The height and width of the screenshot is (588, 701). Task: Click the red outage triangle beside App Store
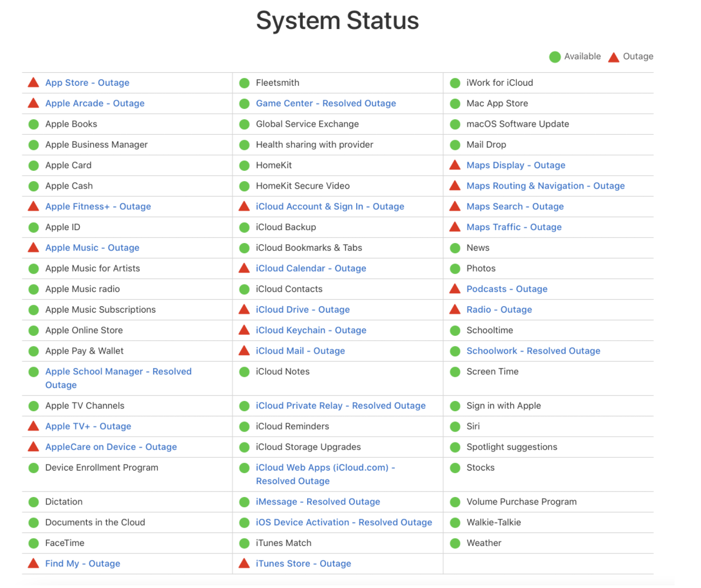33,82
